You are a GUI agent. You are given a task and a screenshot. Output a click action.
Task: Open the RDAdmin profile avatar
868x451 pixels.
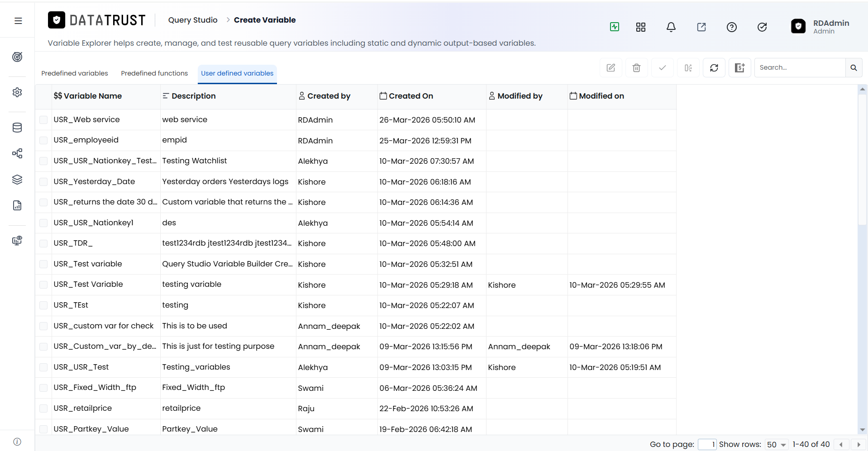pyautogui.click(x=798, y=26)
